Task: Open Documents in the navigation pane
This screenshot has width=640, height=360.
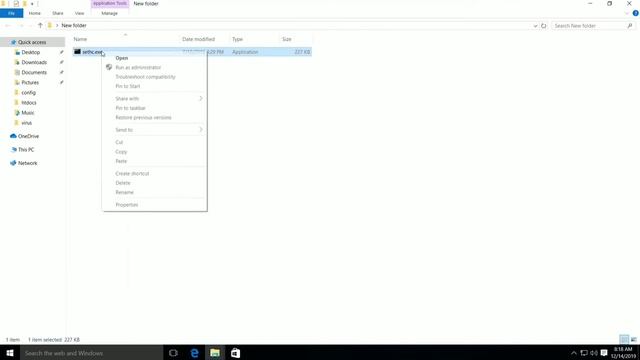Action: click(x=34, y=72)
